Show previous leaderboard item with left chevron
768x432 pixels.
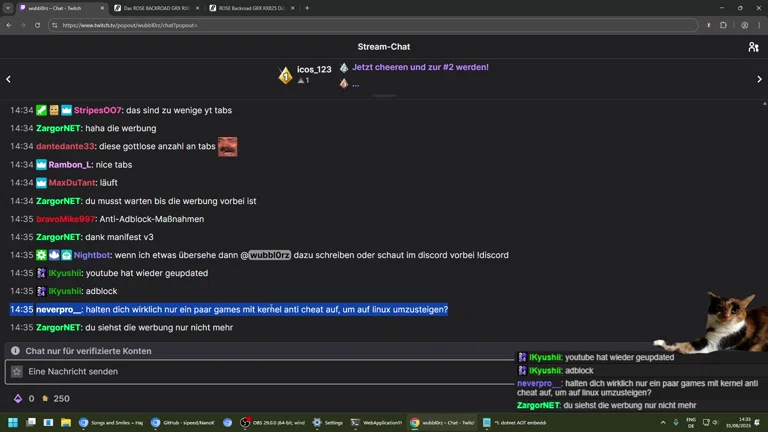point(9,79)
